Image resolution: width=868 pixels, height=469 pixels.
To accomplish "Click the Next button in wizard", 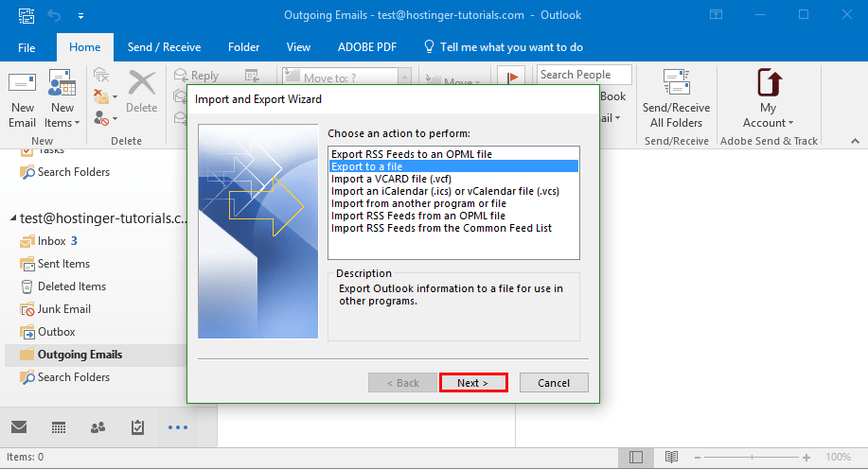I will [x=473, y=383].
